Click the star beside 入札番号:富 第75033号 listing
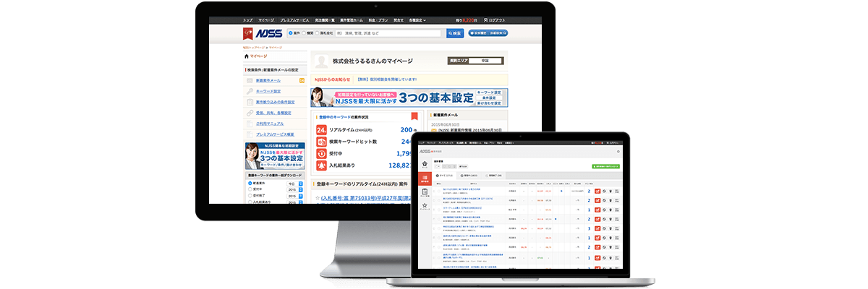This screenshot has height=289, width=868. tap(317, 197)
